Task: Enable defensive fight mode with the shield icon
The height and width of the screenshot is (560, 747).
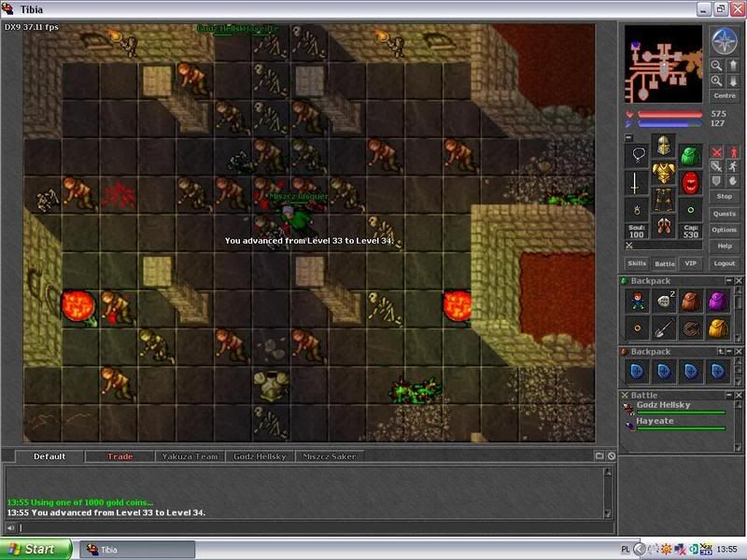Action: (716, 180)
